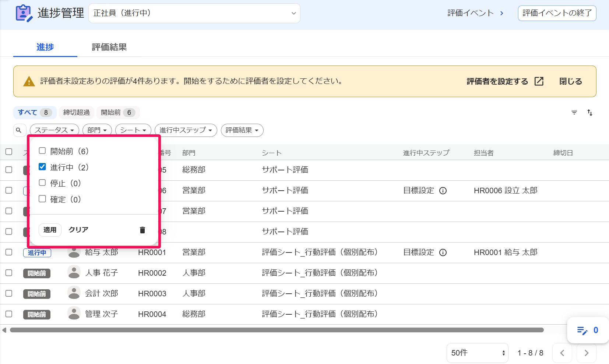Click the 適用 button in the filter popup
The height and width of the screenshot is (364, 609).
click(x=50, y=230)
